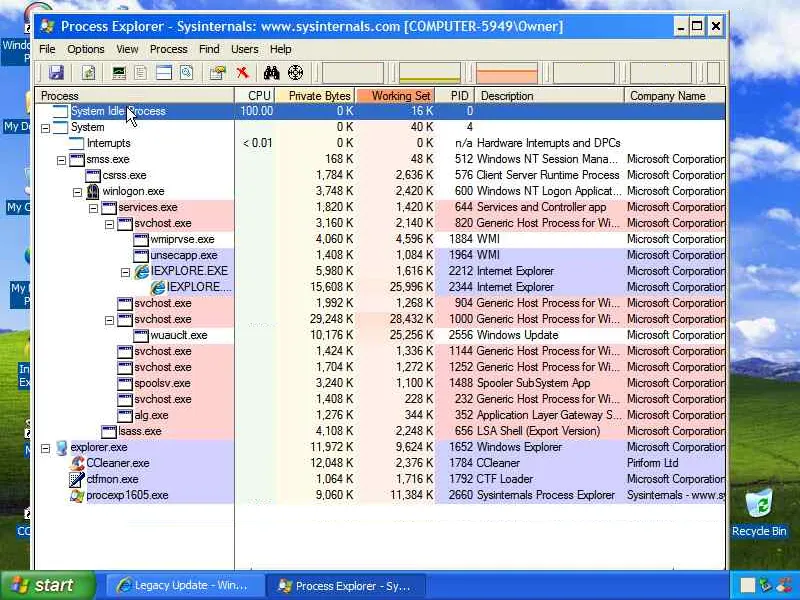Select the Interrupts row
The height and width of the screenshot is (600, 800).
point(380,143)
